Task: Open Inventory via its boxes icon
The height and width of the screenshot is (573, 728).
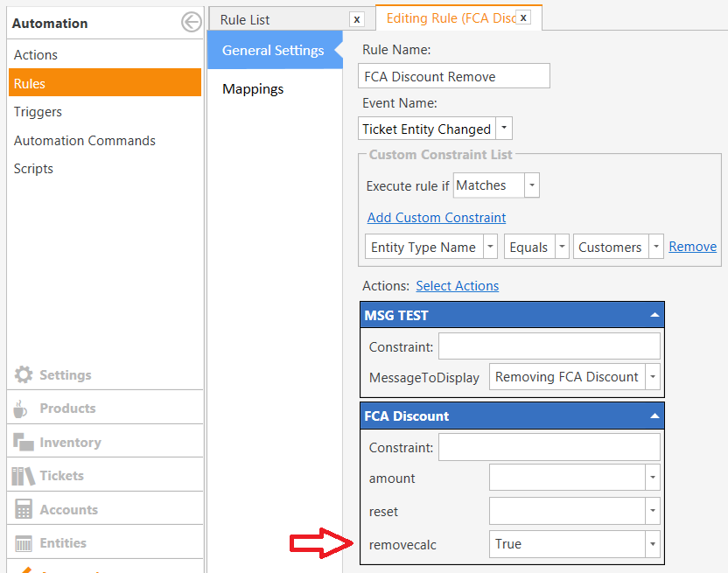Action: point(24,442)
